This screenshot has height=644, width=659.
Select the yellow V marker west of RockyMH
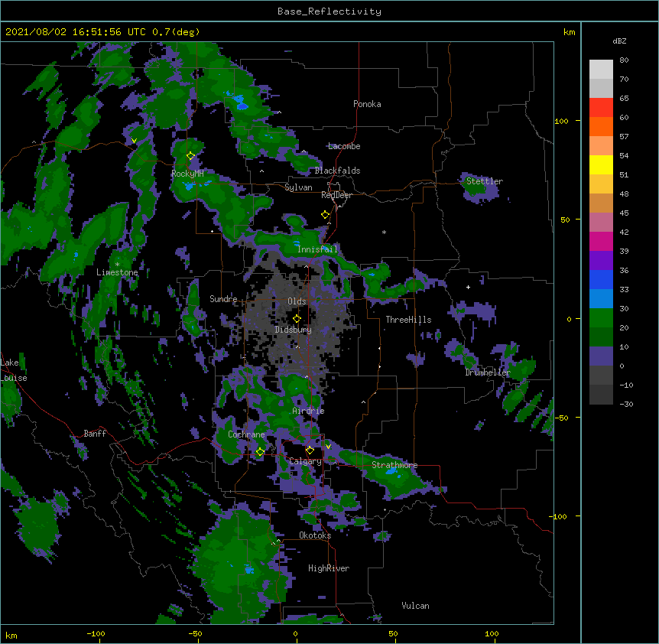pos(134,141)
